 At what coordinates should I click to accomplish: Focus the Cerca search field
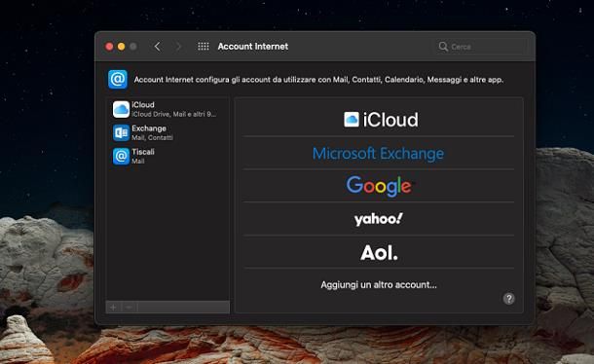(481, 47)
